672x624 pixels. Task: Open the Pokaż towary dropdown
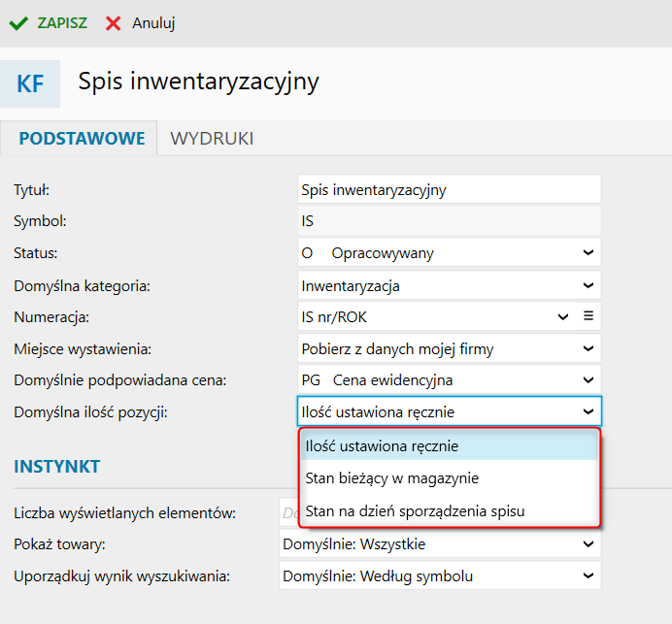(439, 544)
